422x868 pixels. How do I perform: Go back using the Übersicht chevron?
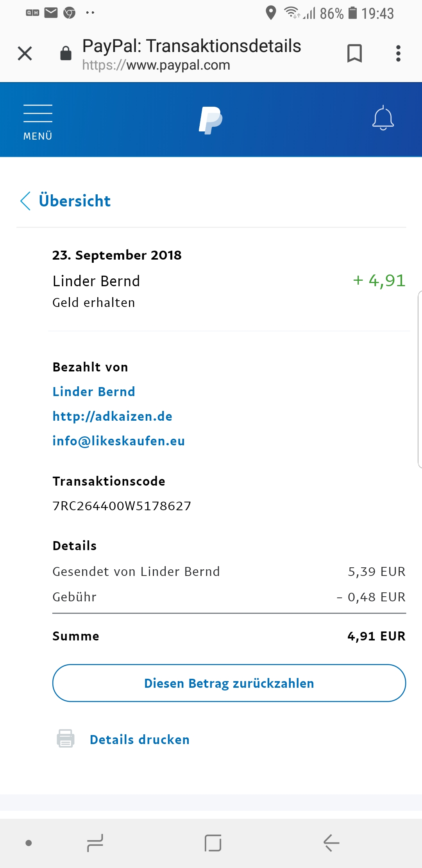coord(26,201)
